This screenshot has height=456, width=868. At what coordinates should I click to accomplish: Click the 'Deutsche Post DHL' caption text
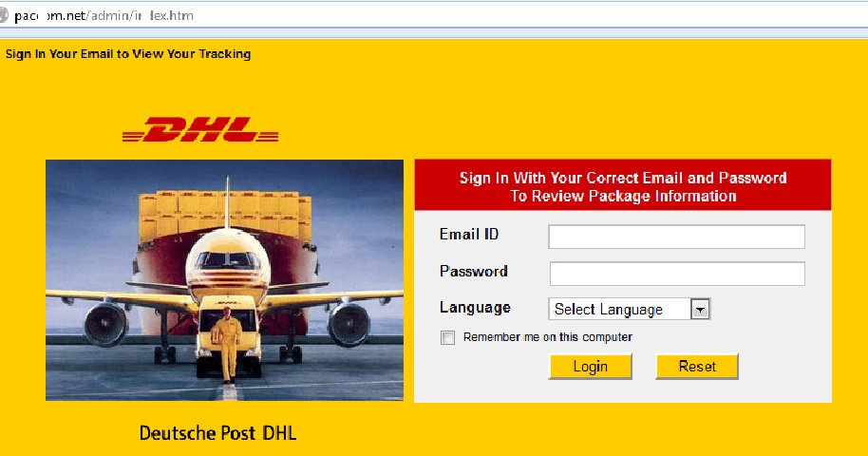(x=217, y=433)
